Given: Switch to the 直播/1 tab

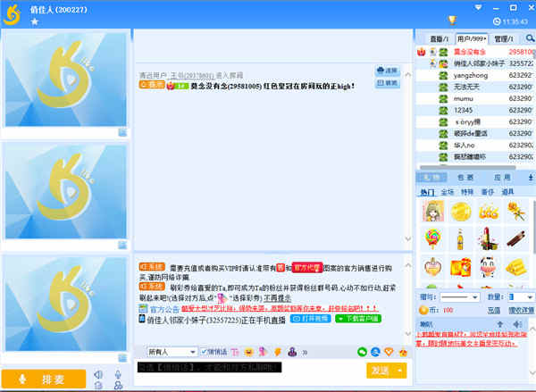Looking at the screenshot, I should tap(439, 39).
